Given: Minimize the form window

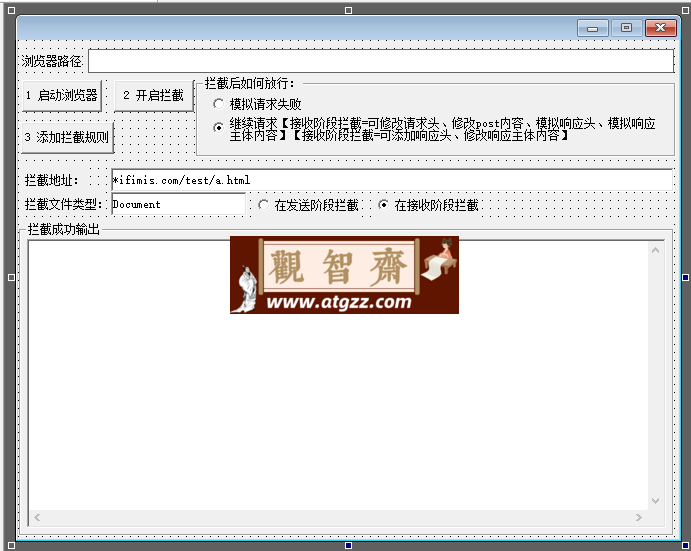Looking at the screenshot, I should pos(592,28).
